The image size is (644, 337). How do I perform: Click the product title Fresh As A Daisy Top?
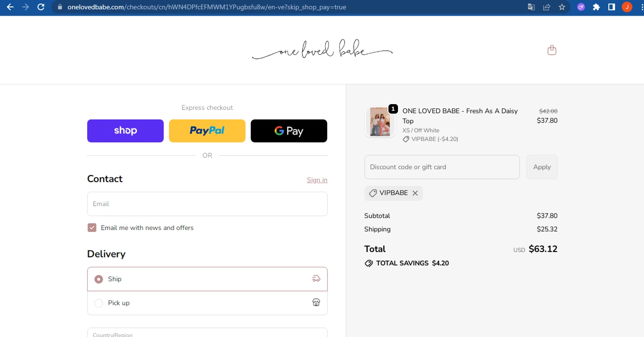point(460,116)
